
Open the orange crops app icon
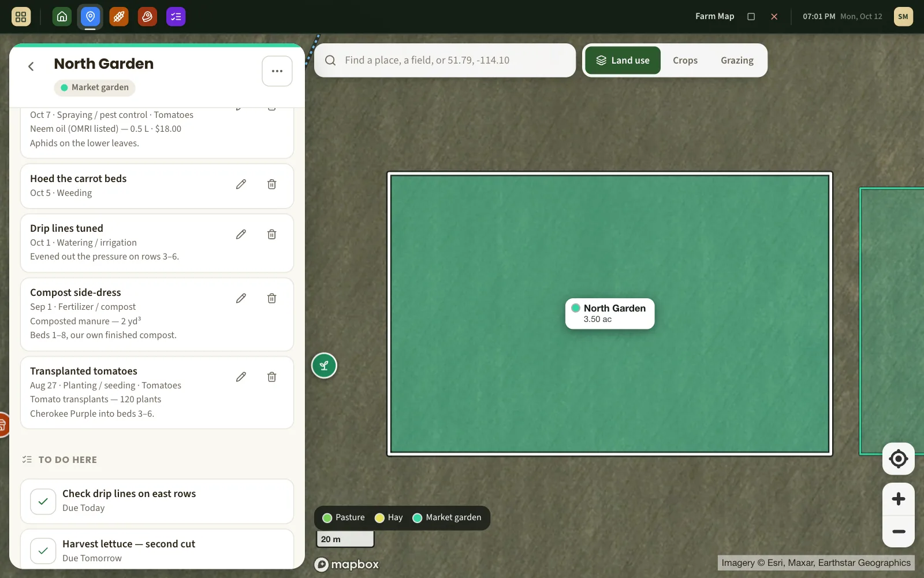pyautogui.click(x=119, y=17)
